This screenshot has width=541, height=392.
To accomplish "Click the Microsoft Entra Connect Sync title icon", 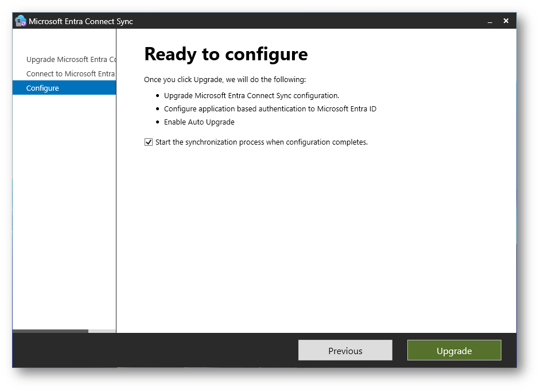I will pyautogui.click(x=21, y=21).
